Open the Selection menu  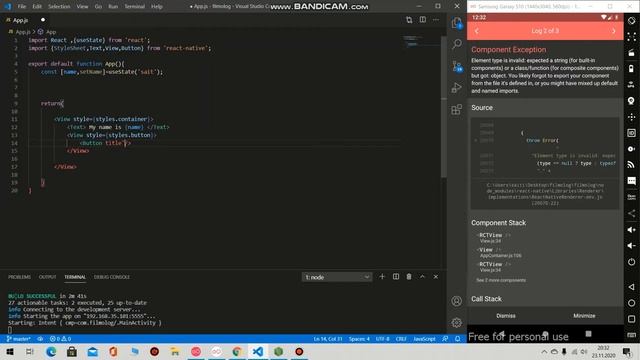59,7
